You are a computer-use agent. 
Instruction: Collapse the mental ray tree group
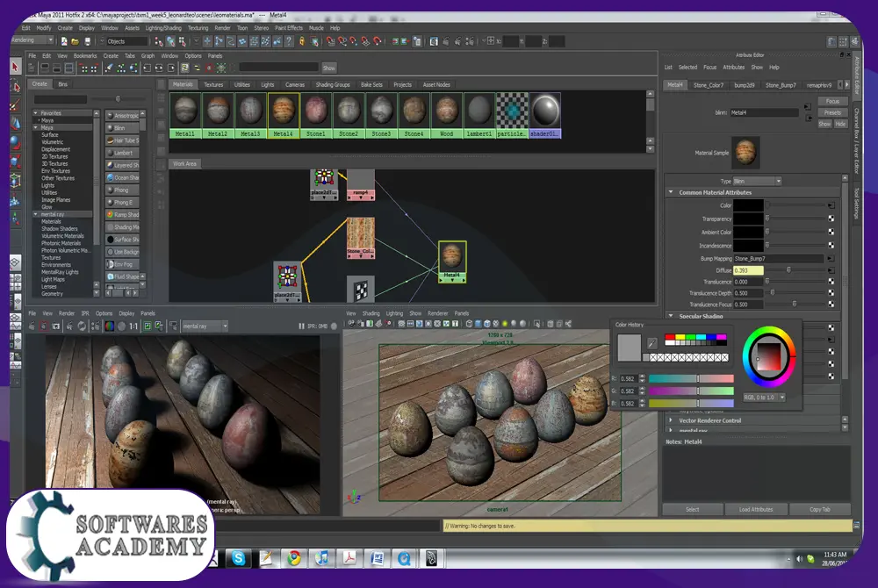pos(35,214)
